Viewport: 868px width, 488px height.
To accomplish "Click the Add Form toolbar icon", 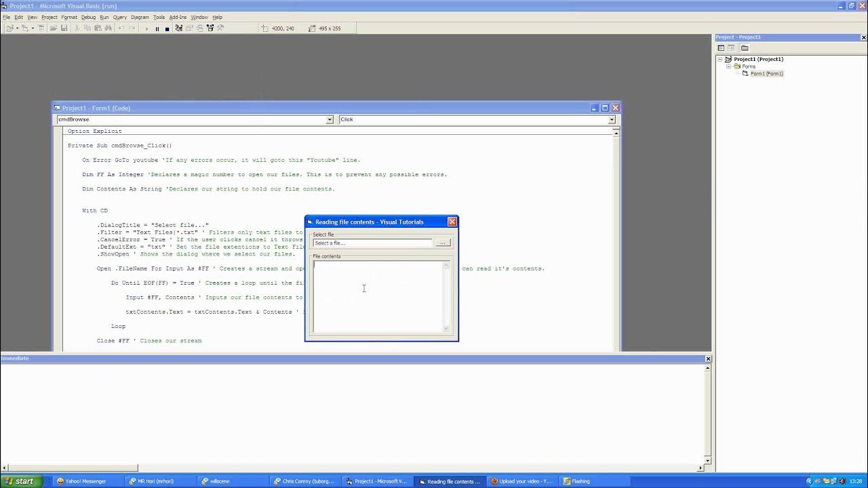I will point(25,28).
